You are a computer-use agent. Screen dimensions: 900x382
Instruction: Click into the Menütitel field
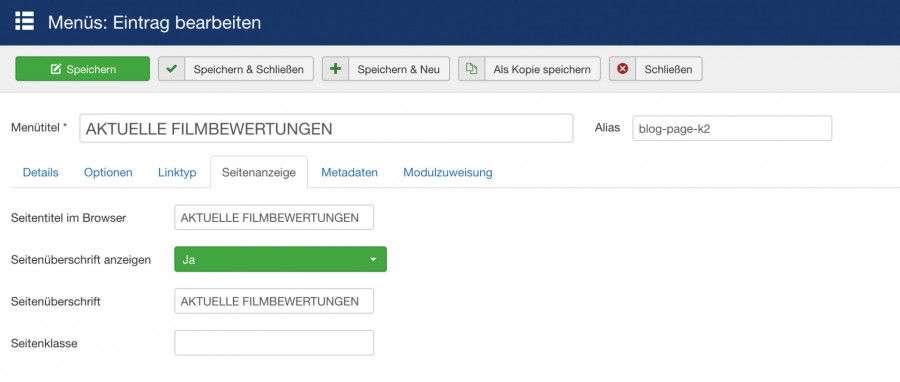(326, 128)
